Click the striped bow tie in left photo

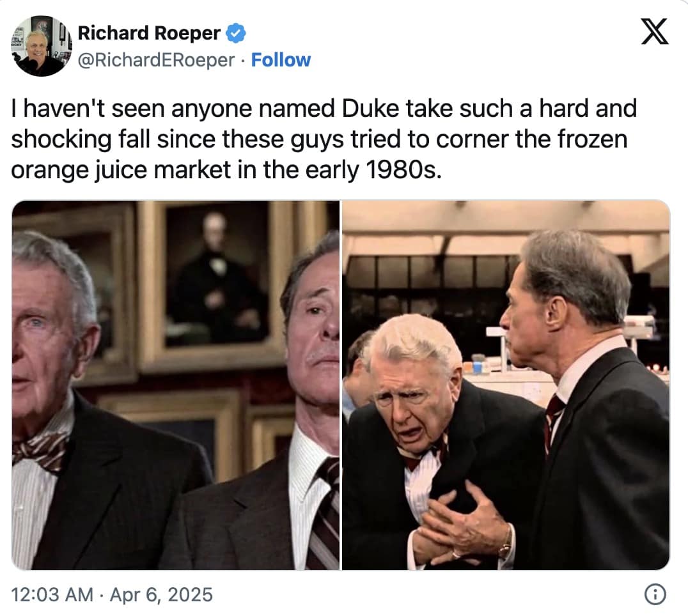tap(40, 449)
